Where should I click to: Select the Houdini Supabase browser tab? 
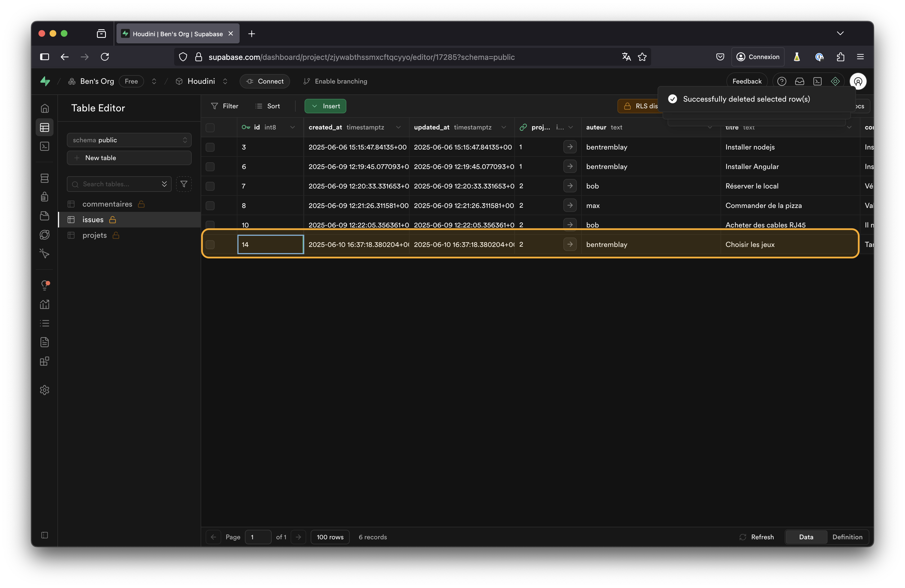tap(177, 34)
